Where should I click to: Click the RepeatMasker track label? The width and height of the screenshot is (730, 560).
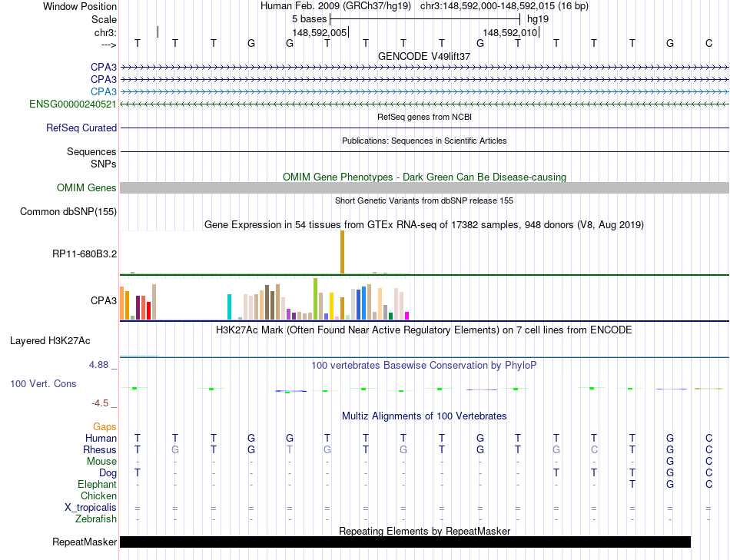click(85, 542)
